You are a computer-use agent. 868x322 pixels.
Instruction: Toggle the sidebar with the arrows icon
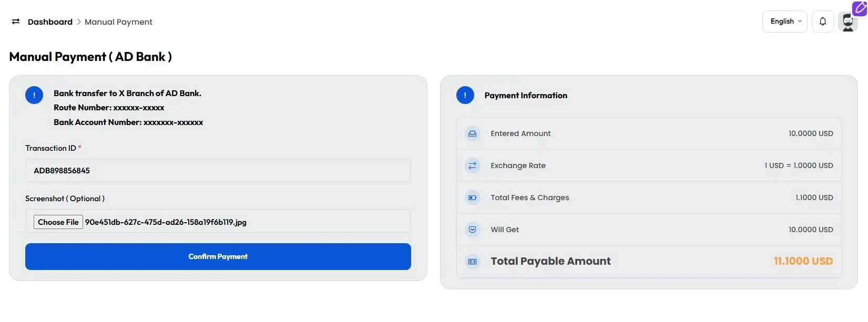tap(16, 22)
